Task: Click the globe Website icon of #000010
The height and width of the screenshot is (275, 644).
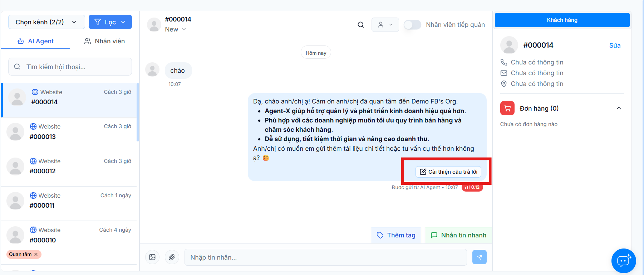Action: pyautogui.click(x=33, y=230)
